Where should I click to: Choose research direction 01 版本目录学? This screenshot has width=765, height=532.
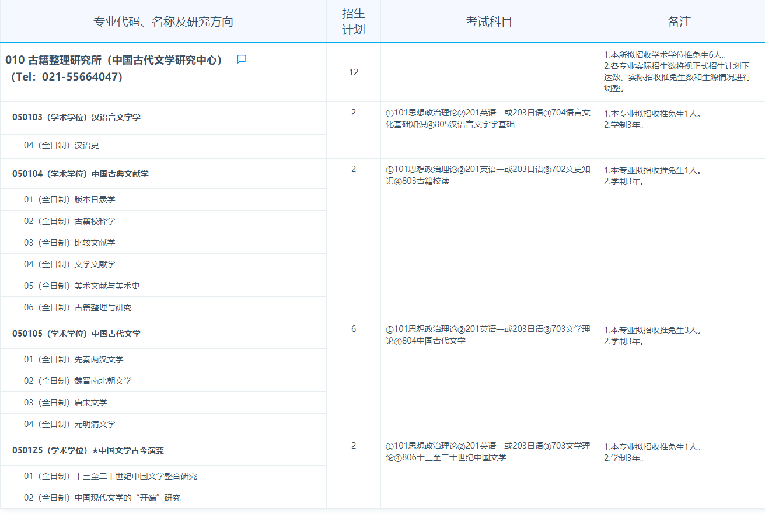[69, 199]
